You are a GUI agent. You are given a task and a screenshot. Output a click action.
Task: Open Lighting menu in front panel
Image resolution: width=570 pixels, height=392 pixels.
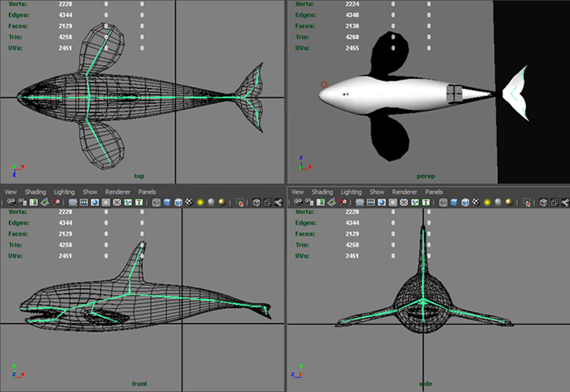point(64,192)
